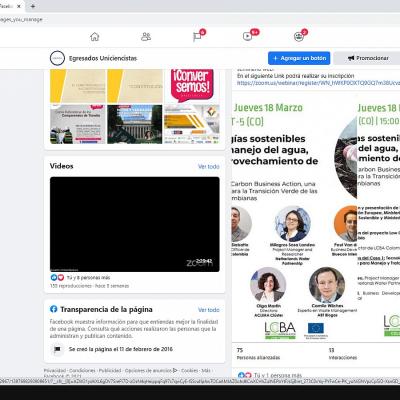
Task: Open the Facebook Home icon
Action: pyautogui.click(x=95, y=37)
